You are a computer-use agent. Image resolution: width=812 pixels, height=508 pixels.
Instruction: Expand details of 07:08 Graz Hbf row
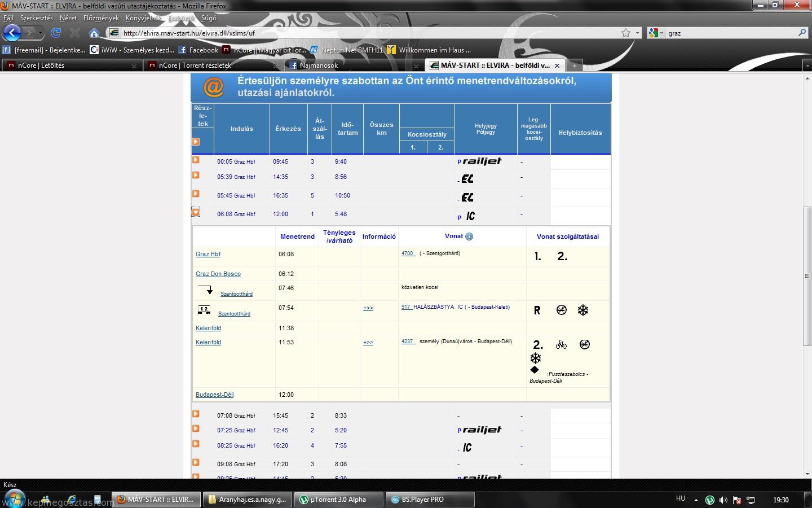pos(196,414)
